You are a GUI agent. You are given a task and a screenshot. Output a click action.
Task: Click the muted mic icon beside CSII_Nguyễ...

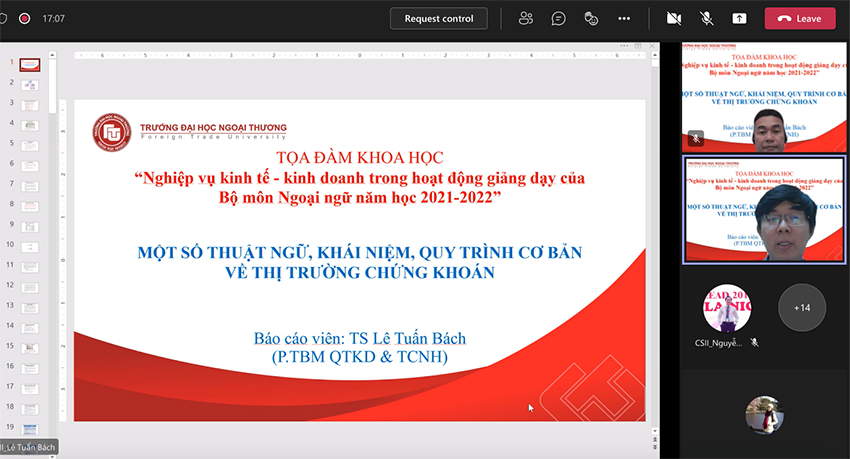(754, 342)
